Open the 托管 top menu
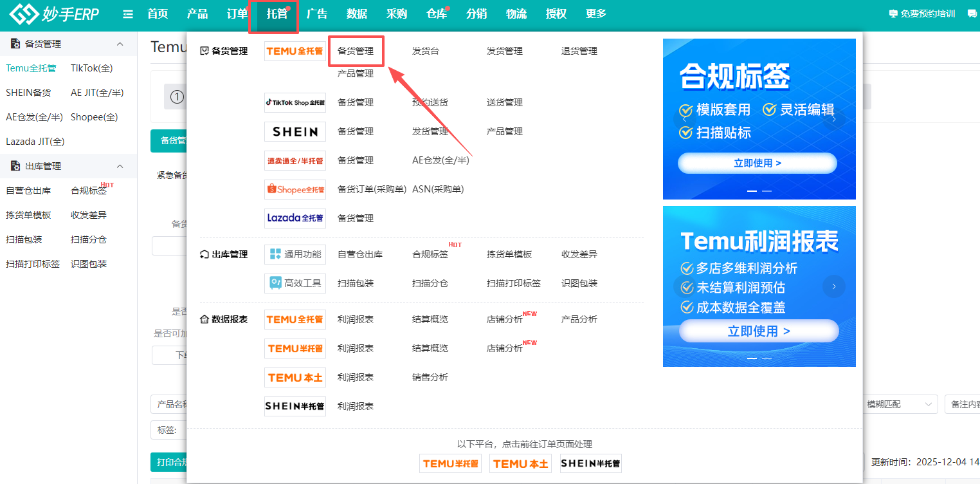Screen dimensions: 980x484 277,14
